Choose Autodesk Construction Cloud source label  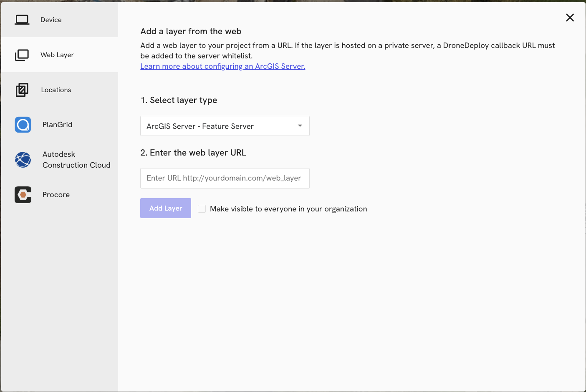click(76, 160)
